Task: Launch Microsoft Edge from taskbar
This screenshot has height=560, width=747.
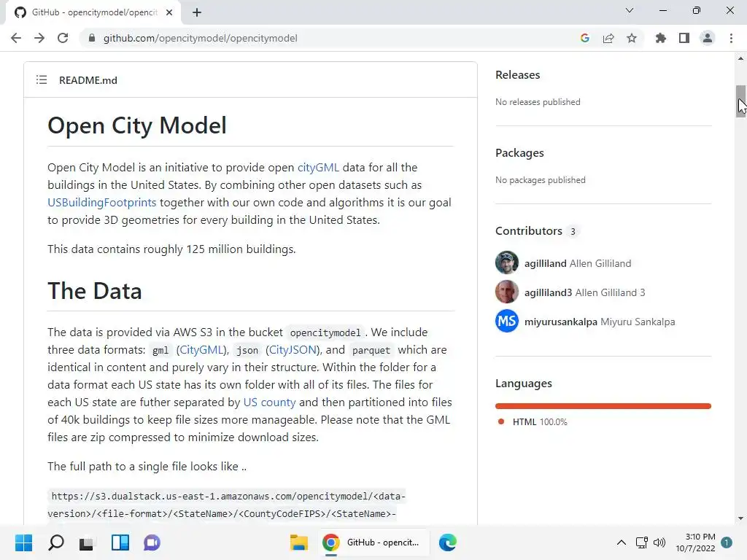Action: click(x=447, y=542)
